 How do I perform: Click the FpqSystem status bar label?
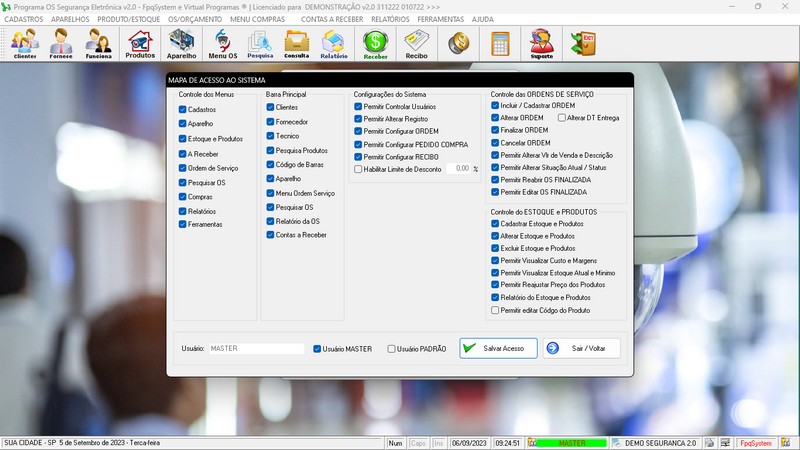756,443
